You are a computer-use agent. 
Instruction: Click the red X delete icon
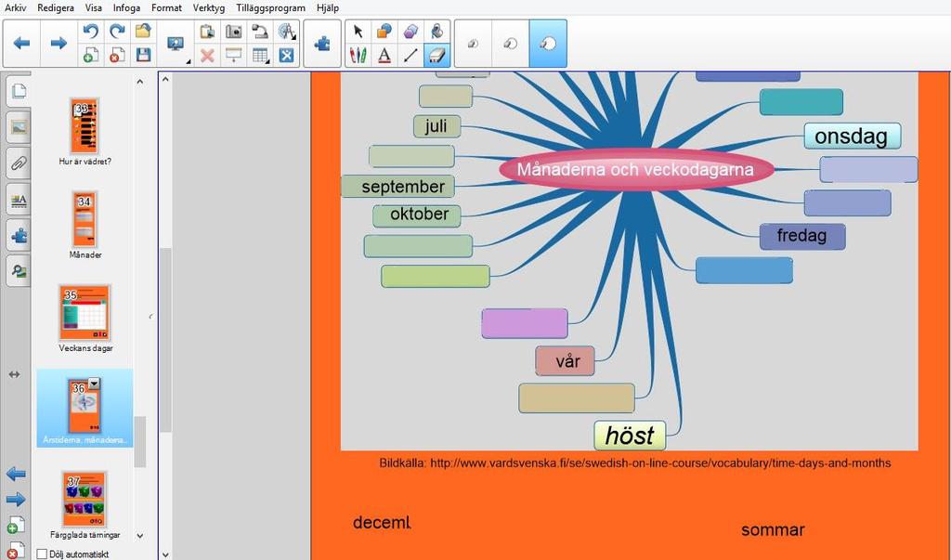pyautogui.click(x=207, y=55)
